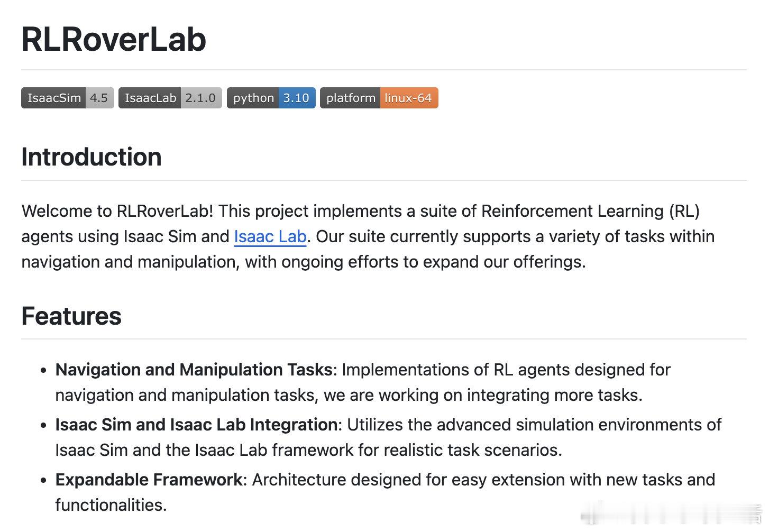The height and width of the screenshot is (532, 769).
Task: Click the IsaacLab 2.1.0 badge
Action: tap(170, 98)
